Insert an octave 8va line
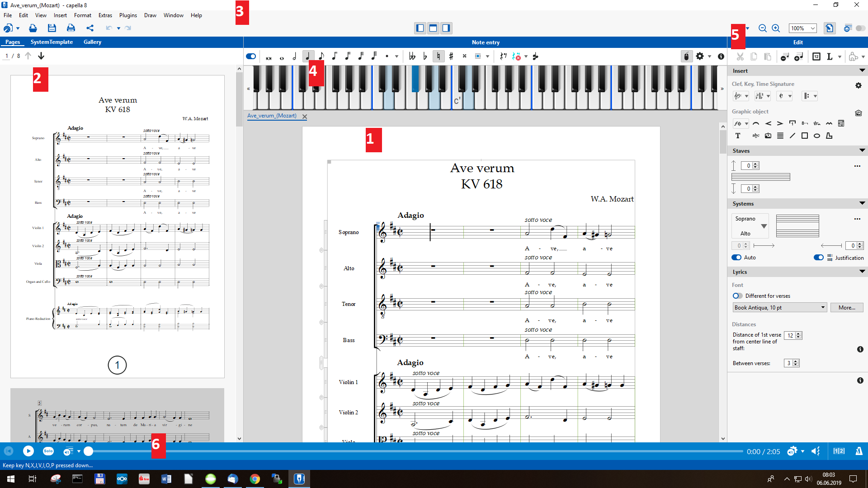 tap(805, 123)
